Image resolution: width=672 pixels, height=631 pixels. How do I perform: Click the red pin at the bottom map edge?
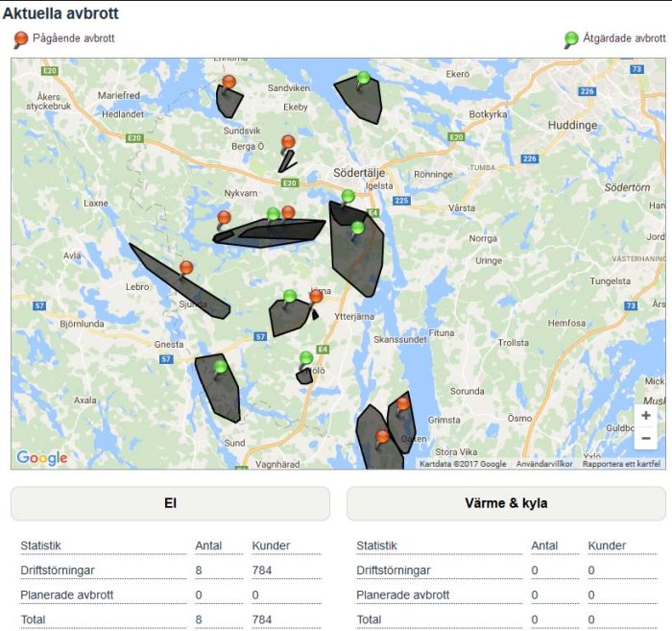[x=382, y=438]
